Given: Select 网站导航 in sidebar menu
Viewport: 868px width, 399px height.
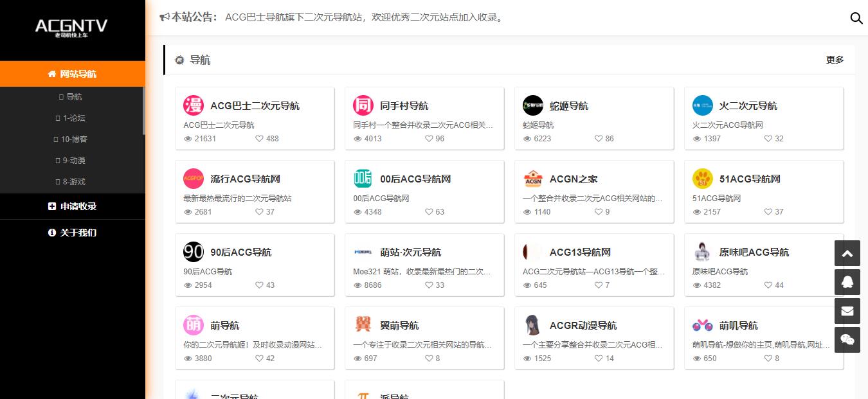Looking at the screenshot, I should pyautogui.click(x=73, y=74).
